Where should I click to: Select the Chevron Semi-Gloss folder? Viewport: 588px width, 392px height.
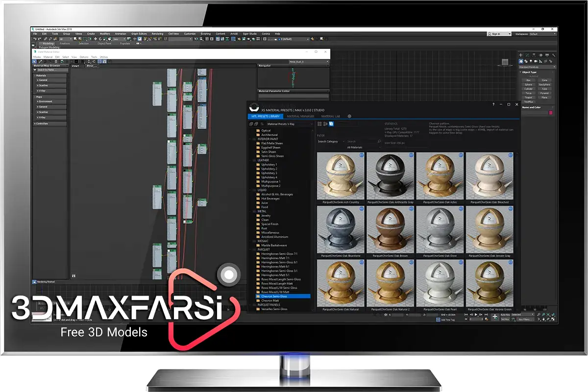283,296
